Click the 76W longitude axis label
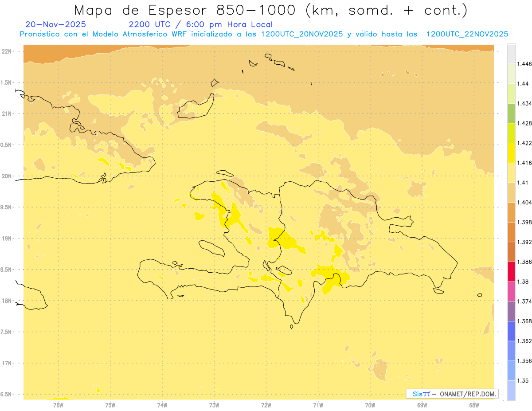 [58, 405]
